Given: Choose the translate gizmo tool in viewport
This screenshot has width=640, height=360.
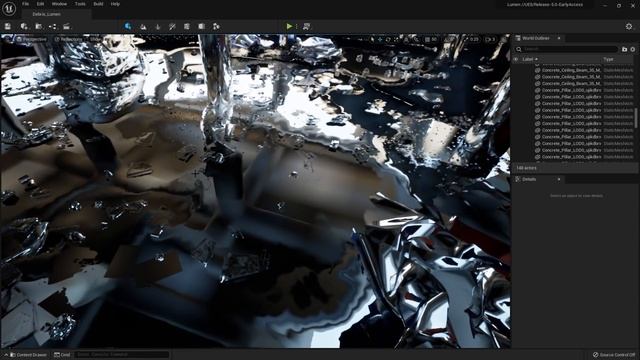Looking at the screenshot, I should click(x=380, y=40).
